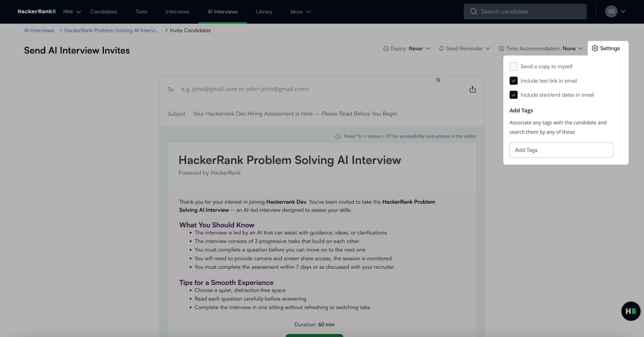Go to the Candidates tab

pyautogui.click(x=104, y=12)
